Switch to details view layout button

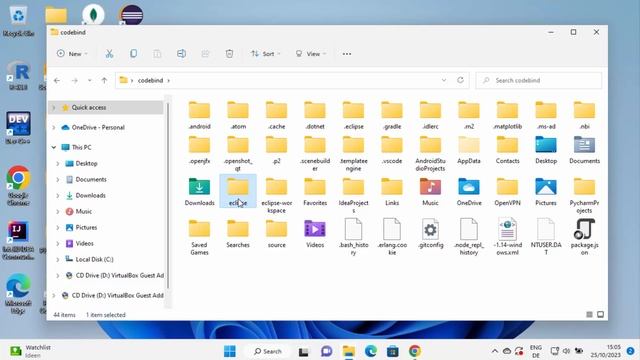tap(589, 314)
